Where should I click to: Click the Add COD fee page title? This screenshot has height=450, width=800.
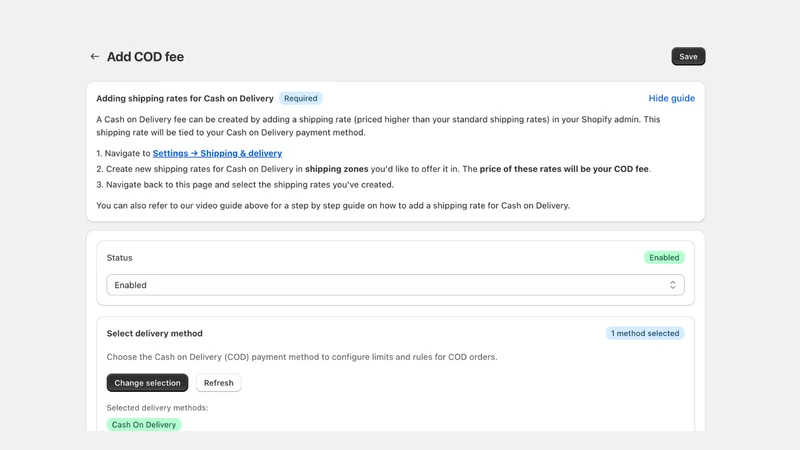(145, 57)
